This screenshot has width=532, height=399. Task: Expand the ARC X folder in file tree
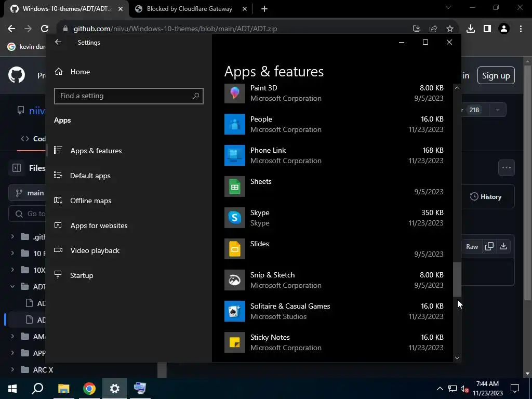12,369
